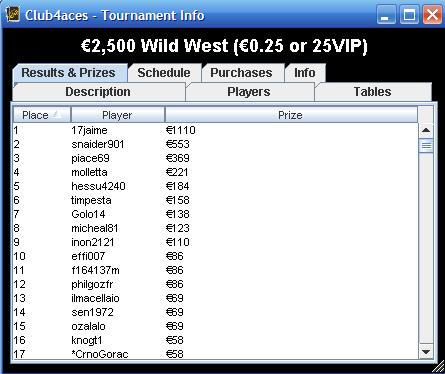Screen dimensions: 445x374
Task: Select player *CrnoGorac
Action: (x=100, y=354)
